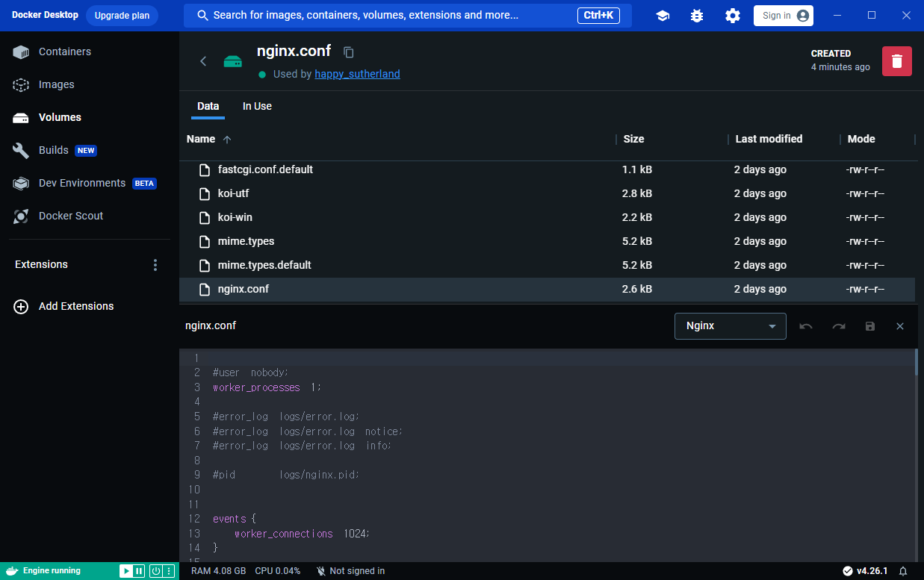Redo the edit in the file editor
This screenshot has height=580, width=924.
pyautogui.click(x=838, y=326)
